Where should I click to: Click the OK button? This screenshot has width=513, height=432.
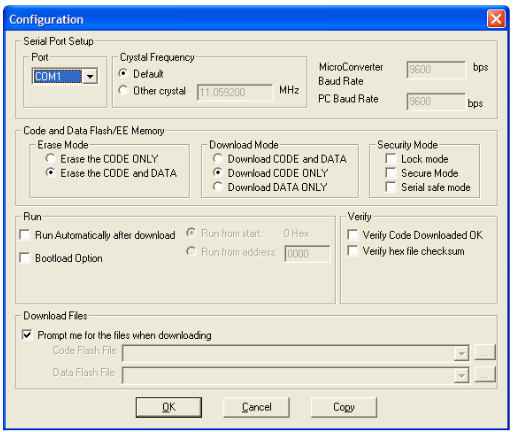169,407
